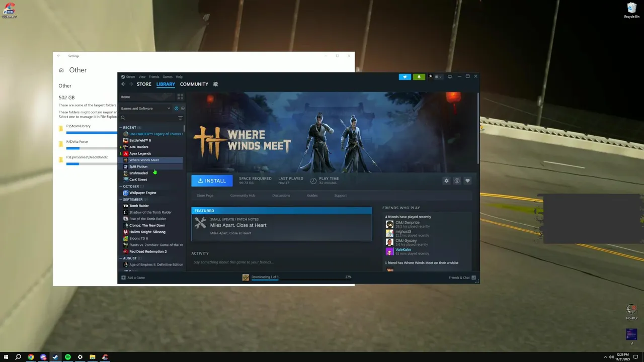Open Spotify from the taskbar

pyautogui.click(x=67, y=357)
